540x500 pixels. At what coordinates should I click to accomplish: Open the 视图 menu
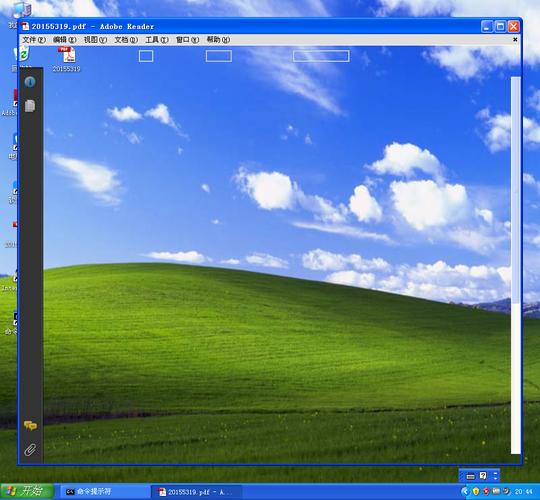[95, 40]
